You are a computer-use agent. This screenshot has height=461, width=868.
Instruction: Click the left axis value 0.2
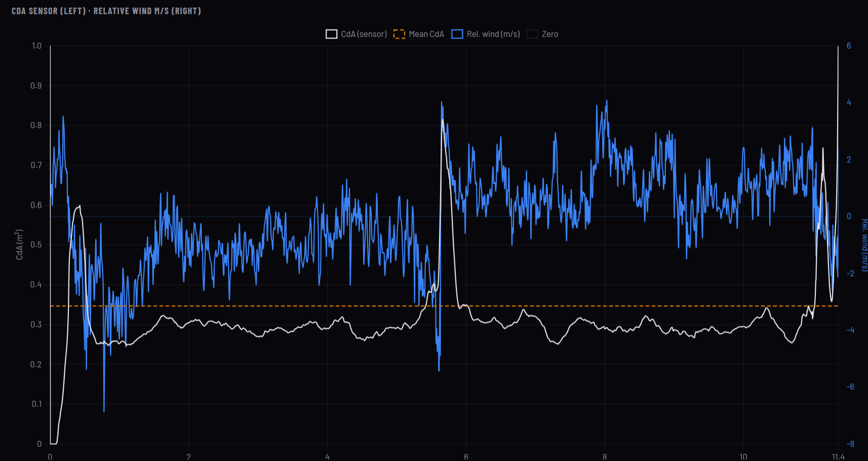[36, 364]
